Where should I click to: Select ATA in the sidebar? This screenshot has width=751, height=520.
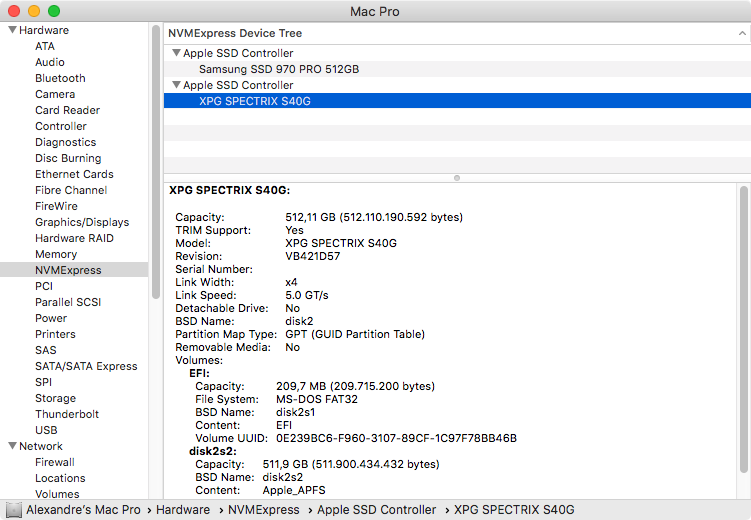coord(45,46)
